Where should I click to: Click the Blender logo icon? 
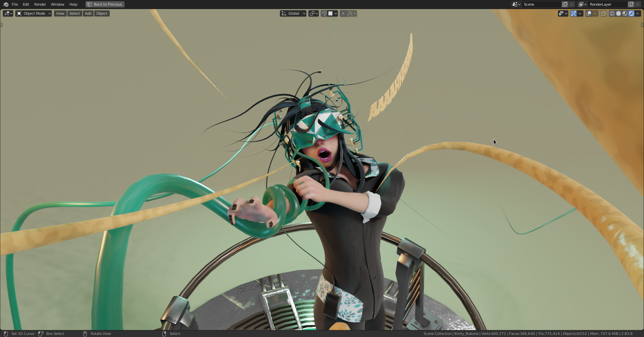[6, 4]
